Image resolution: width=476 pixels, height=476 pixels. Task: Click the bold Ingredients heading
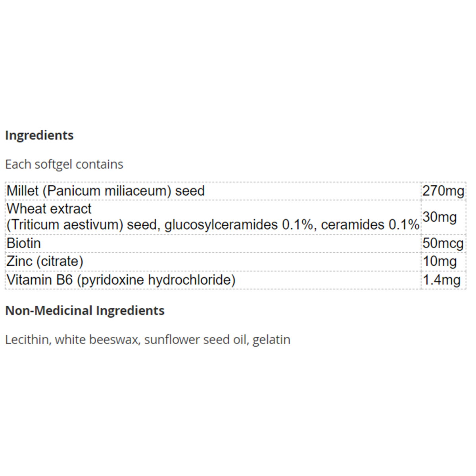(39, 135)
